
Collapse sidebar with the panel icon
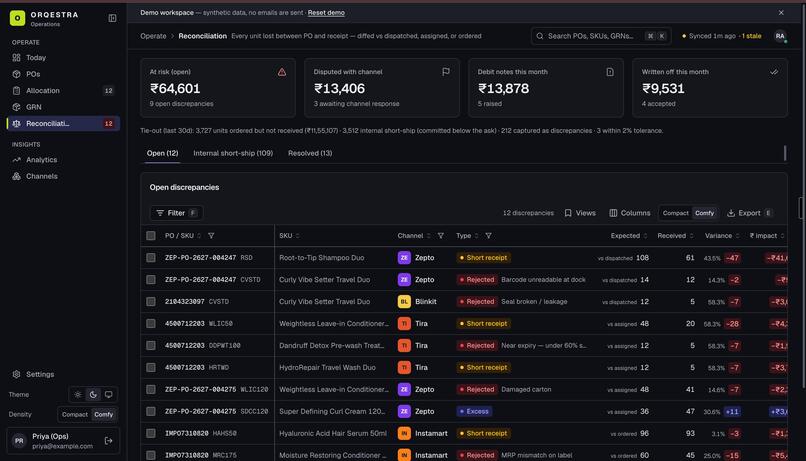pyautogui.click(x=112, y=19)
